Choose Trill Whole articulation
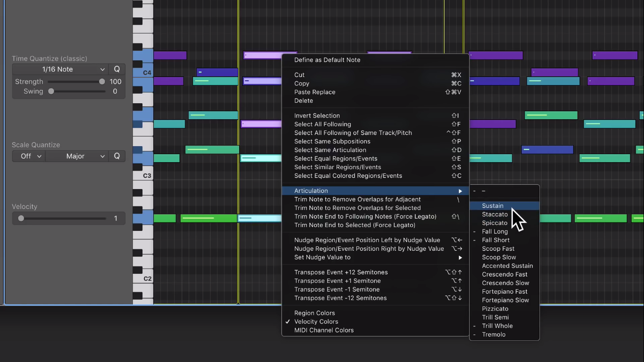Screen dimensions: 644x362 504,326
